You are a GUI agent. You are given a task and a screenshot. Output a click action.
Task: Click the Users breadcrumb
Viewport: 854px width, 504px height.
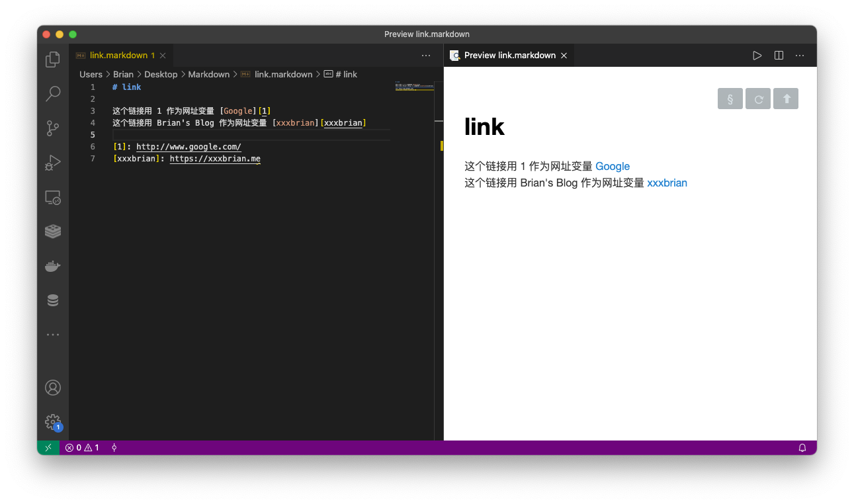pyautogui.click(x=91, y=74)
